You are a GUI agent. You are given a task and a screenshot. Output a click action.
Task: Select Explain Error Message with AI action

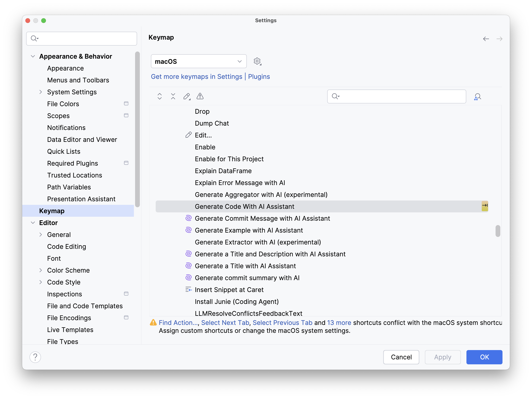click(x=240, y=183)
